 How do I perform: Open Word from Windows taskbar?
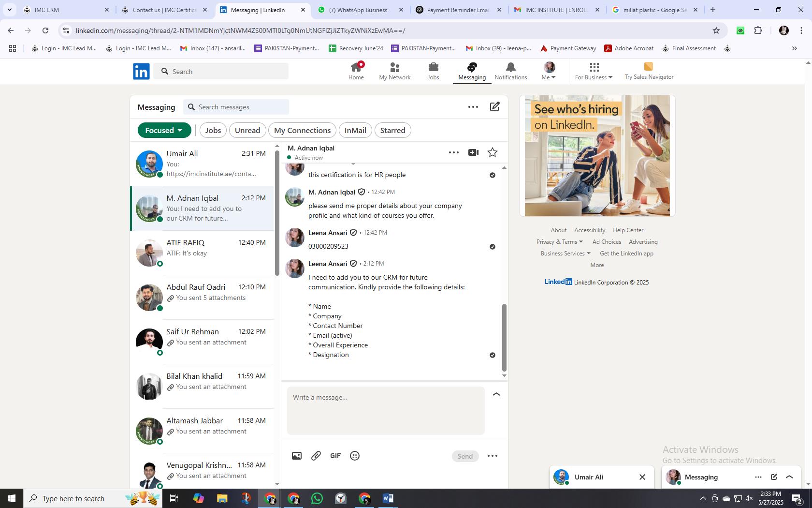click(x=388, y=498)
